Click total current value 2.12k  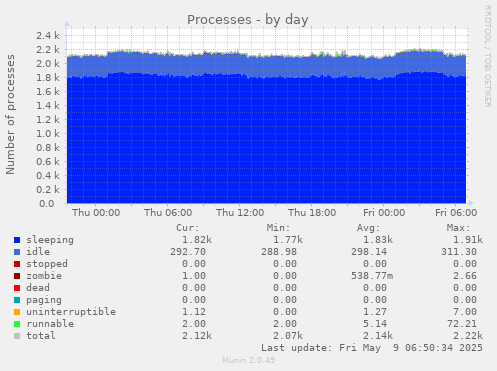tap(197, 336)
